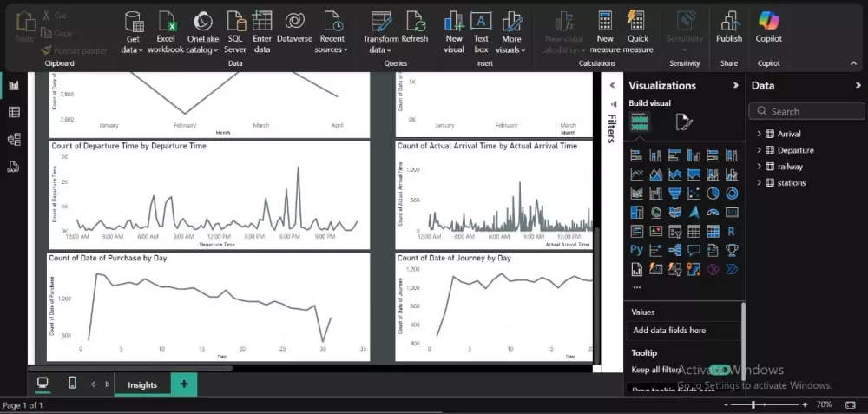The width and height of the screenshot is (868, 414).
Task: Expand the stations table
Action: tap(759, 182)
